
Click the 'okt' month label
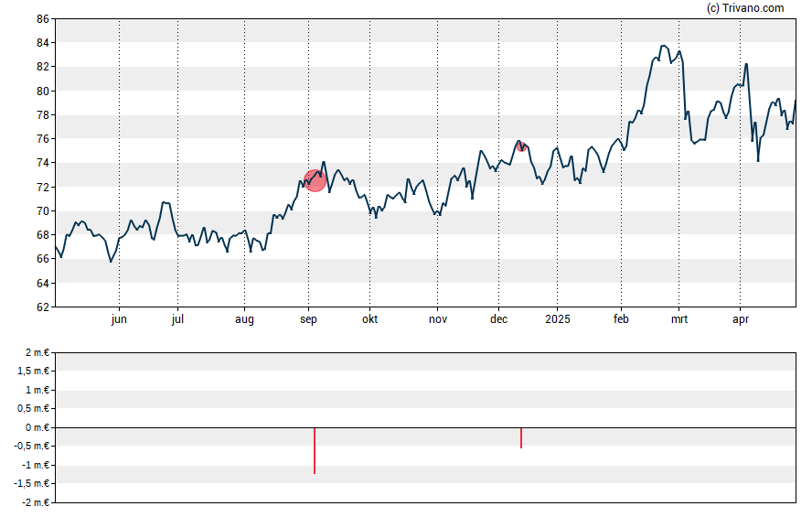coord(369,319)
